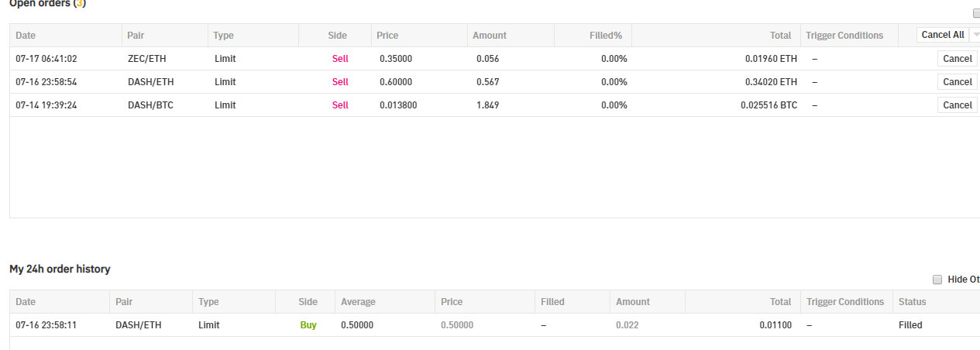The width and height of the screenshot is (980, 350).
Task: Select the DASH/ETH pair in order history
Action: 138,325
